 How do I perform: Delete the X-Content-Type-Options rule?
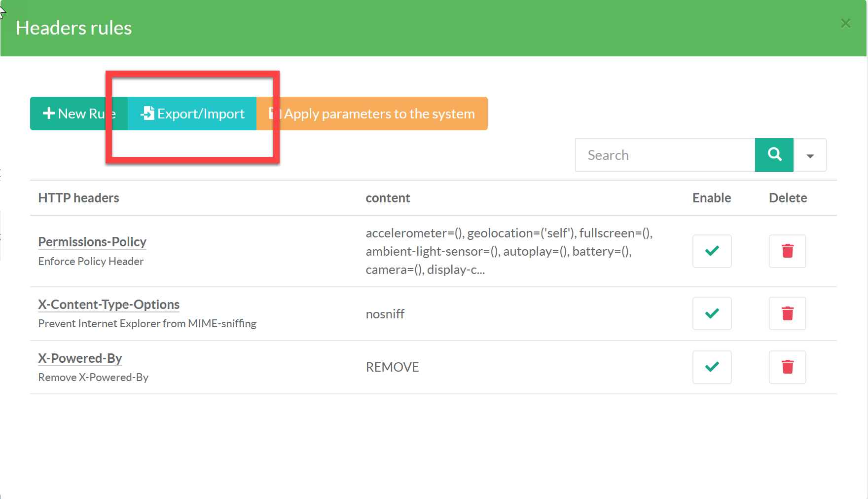(x=787, y=313)
